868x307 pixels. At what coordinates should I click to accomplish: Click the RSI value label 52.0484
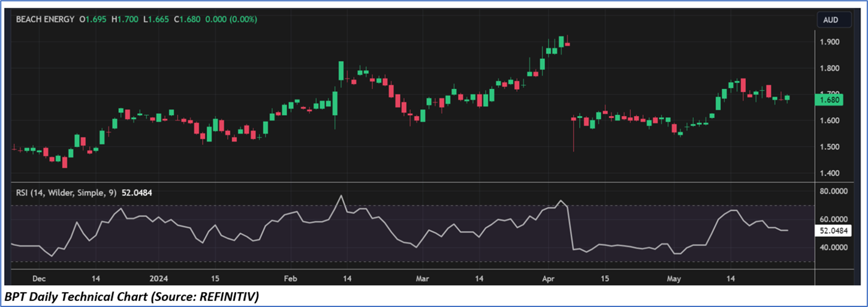point(834,230)
